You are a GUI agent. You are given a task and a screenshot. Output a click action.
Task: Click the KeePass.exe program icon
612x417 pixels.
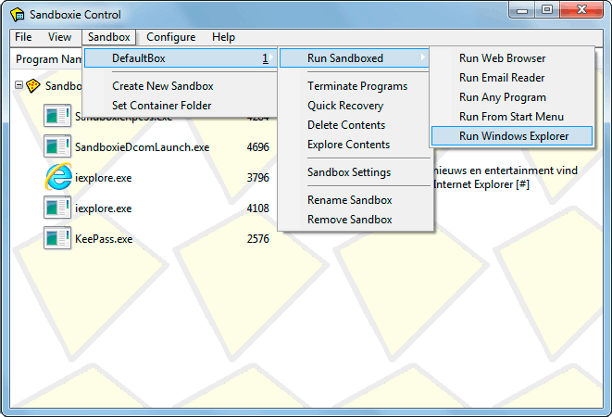pyautogui.click(x=57, y=238)
